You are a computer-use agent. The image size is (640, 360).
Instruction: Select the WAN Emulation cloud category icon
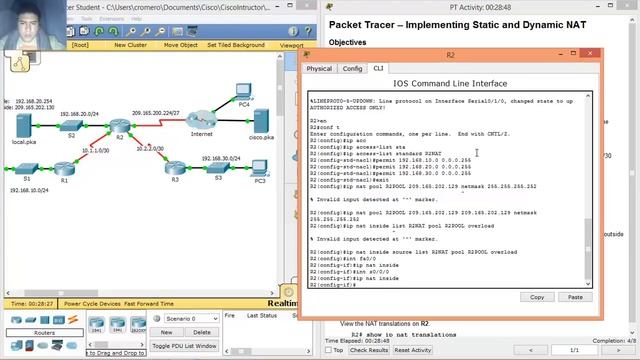click(x=43, y=346)
